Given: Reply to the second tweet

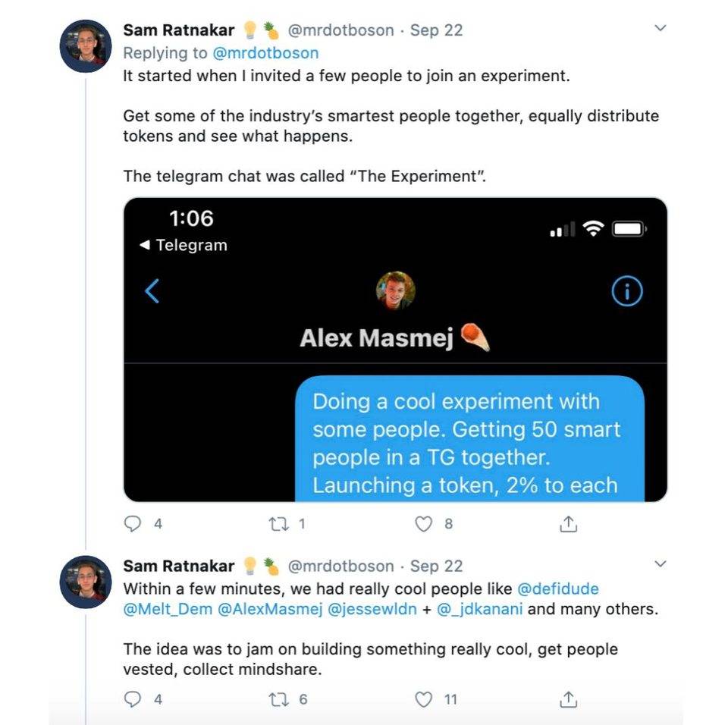Looking at the screenshot, I should (133, 698).
